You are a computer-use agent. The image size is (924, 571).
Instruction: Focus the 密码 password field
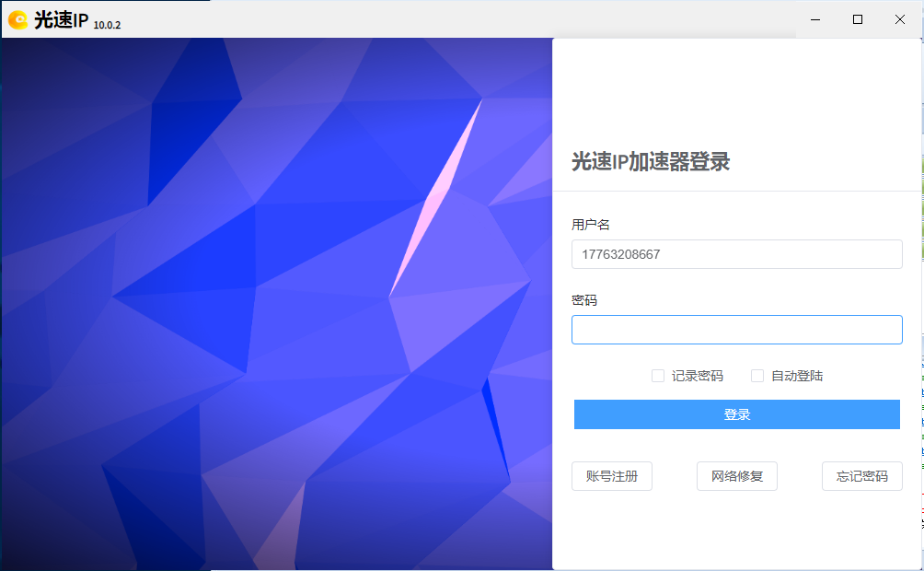736,330
